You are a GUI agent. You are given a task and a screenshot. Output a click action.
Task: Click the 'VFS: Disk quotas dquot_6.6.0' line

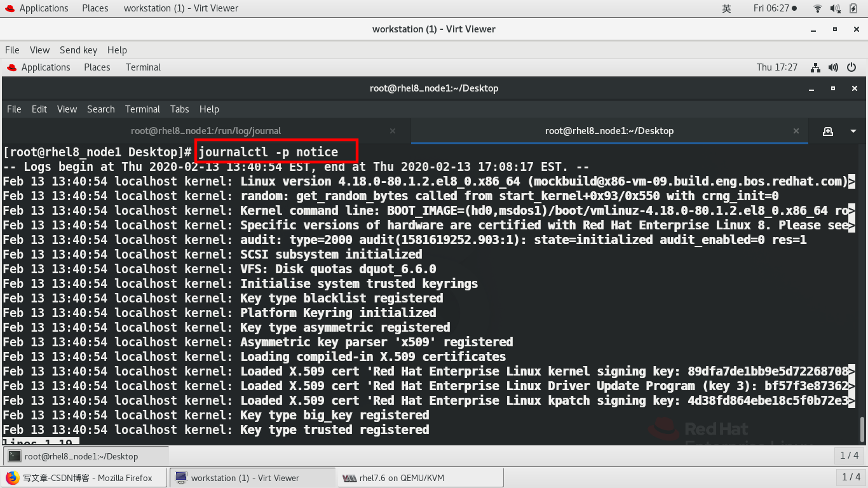(x=338, y=269)
